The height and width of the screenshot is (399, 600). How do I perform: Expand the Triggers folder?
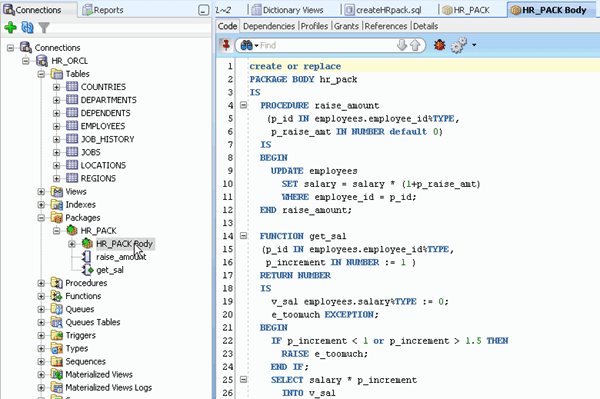coord(41,335)
